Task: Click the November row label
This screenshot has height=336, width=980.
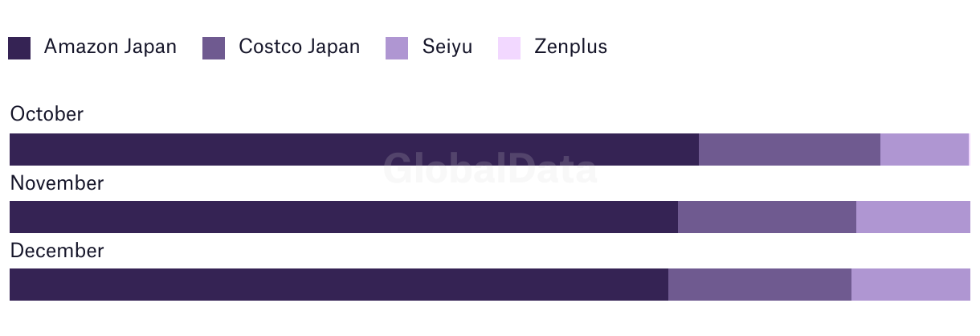Action: tap(57, 183)
